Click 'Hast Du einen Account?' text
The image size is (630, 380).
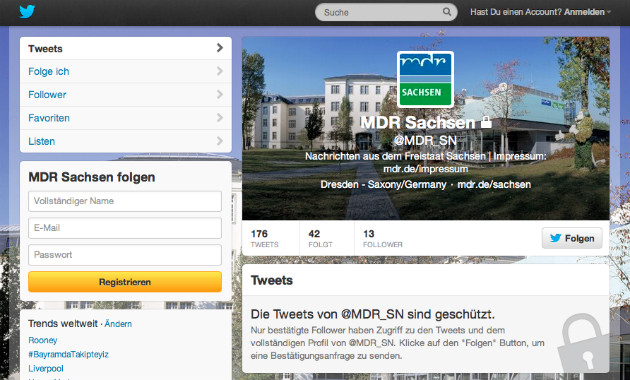pyautogui.click(x=516, y=12)
